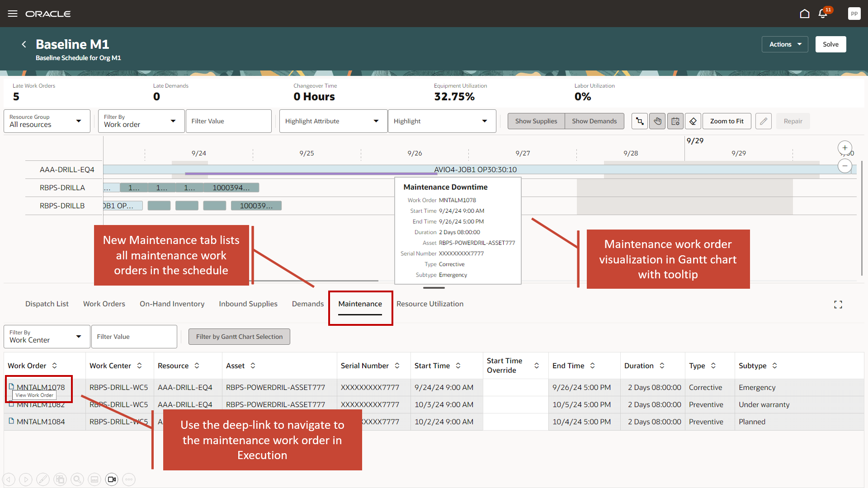Screen dimensions: 868x488
Task: Toggle the Show Supplies button
Action: coord(536,121)
